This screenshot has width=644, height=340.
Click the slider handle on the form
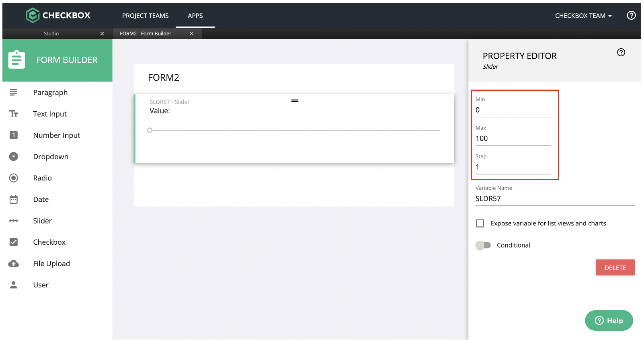[150, 130]
